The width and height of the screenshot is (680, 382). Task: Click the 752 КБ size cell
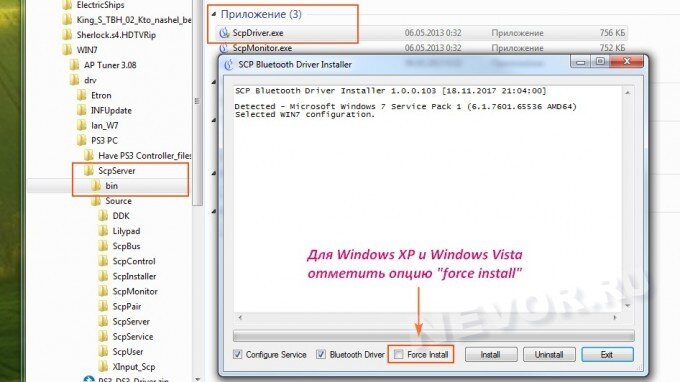pyautogui.click(x=612, y=48)
